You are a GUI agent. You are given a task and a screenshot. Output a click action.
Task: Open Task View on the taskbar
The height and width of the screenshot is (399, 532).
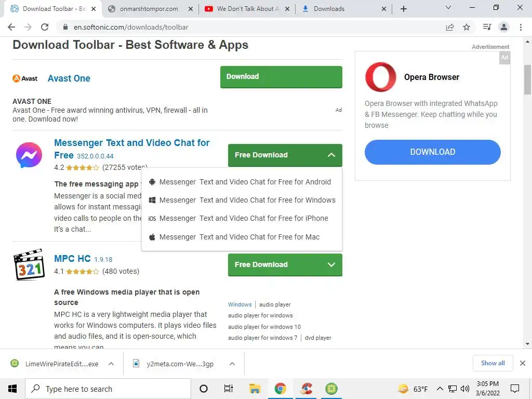click(229, 389)
